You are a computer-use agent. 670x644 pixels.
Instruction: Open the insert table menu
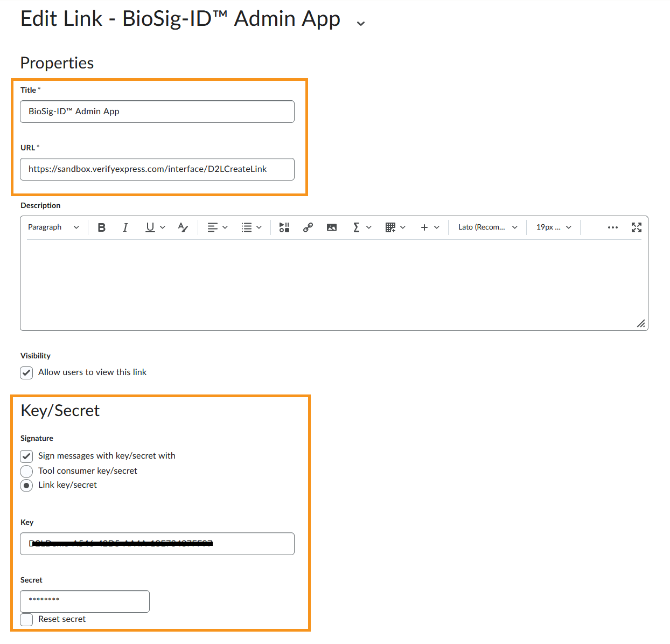coord(395,227)
